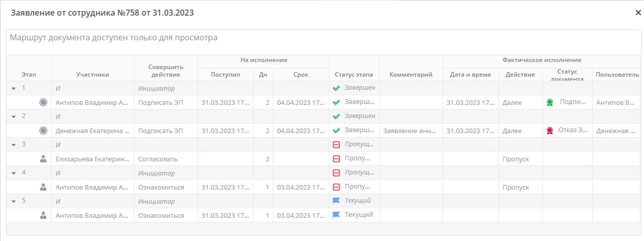
Task: Click signature seal icon in stage 1 participant row
Action: 43,102
